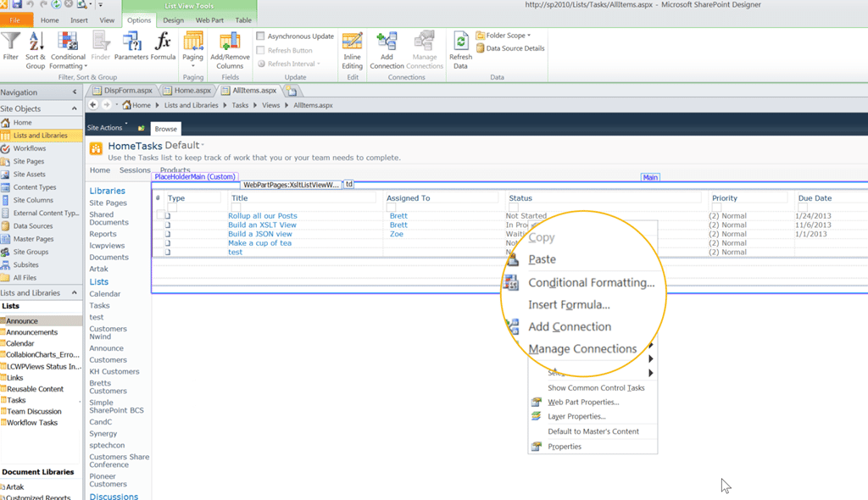868x500 pixels.
Task: Select Workflows in Site Objects
Action: pyautogui.click(x=30, y=148)
